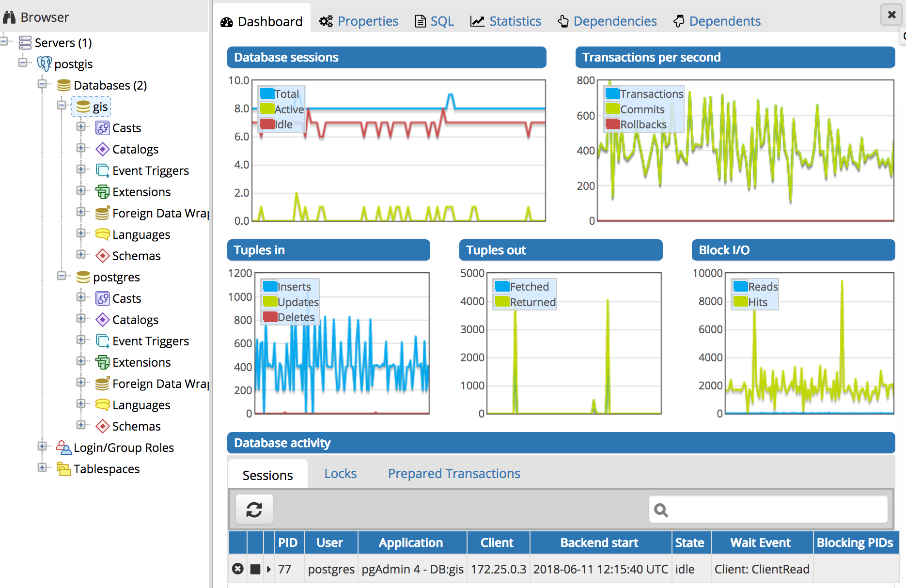
Task: Terminate session with black square icon
Action: pyautogui.click(x=255, y=569)
